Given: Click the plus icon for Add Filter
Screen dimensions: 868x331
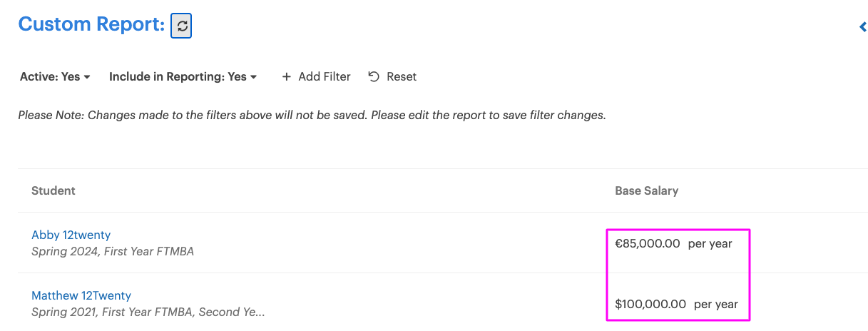Looking at the screenshot, I should [x=287, y=76].
